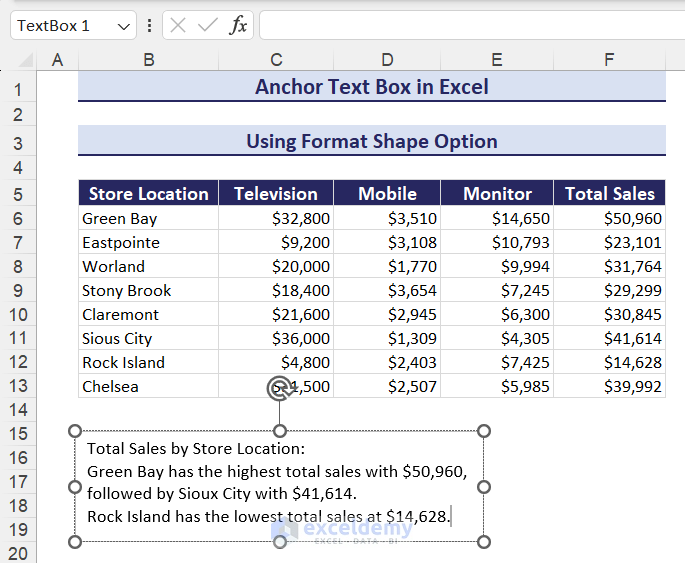Click the text box top-right resize handle
Image resolution: width=685 pixels, height=563 pixels.
[x=484, y=431]
